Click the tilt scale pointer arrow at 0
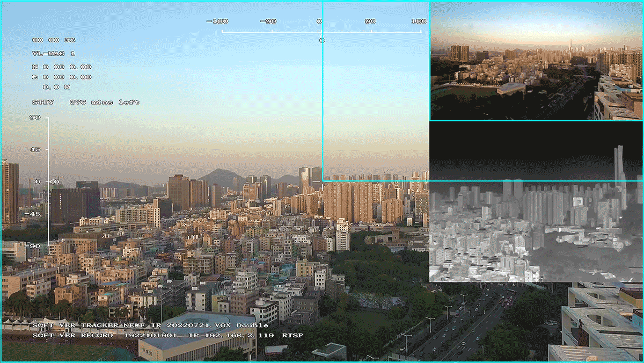Image resolution: width=644 pixels, height=363 pixels. [x=55, y=181]
